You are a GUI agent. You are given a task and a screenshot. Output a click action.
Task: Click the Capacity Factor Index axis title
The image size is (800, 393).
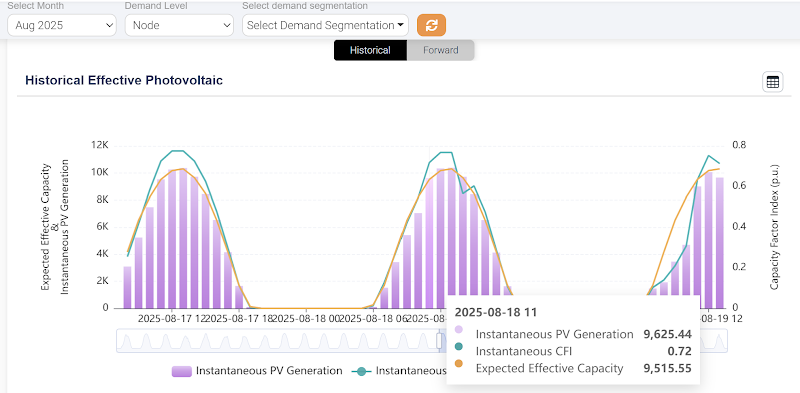tap(775, 227)
